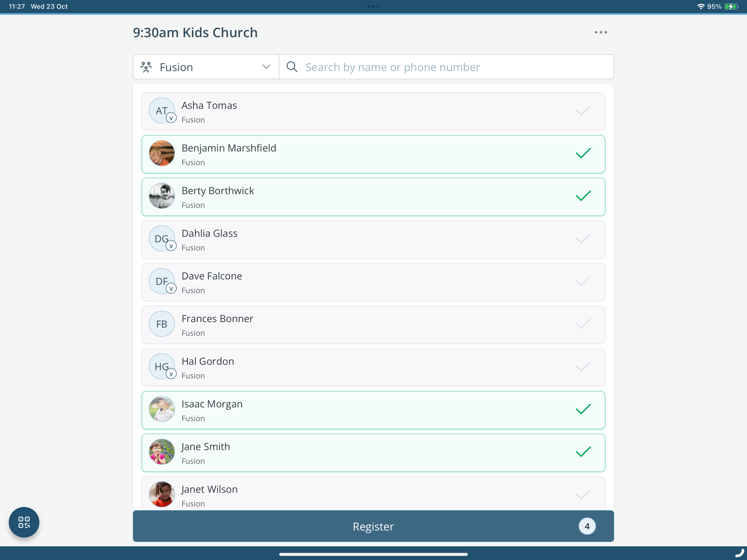Screen dimensions: 747x560
Task: Select the Janet Wilson name text
Action: click(209, 489)
